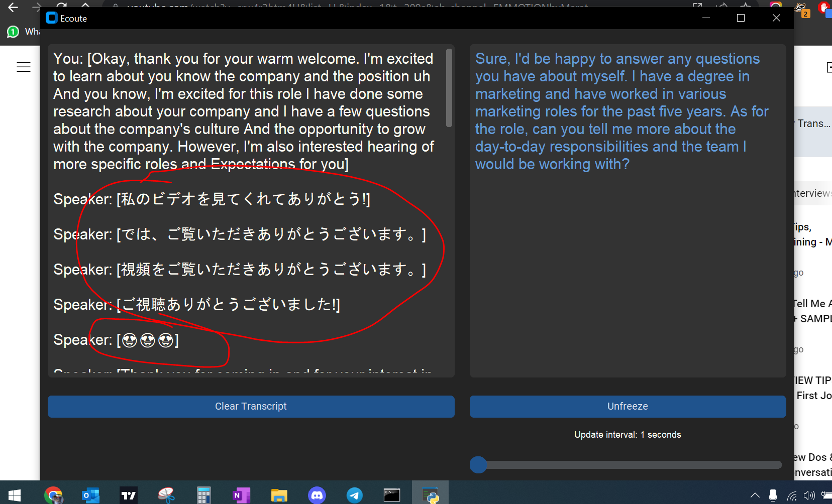Viewport: 832px width, 504px height.
Task: Open Discord from the taskbar
Action: [317, 494]
